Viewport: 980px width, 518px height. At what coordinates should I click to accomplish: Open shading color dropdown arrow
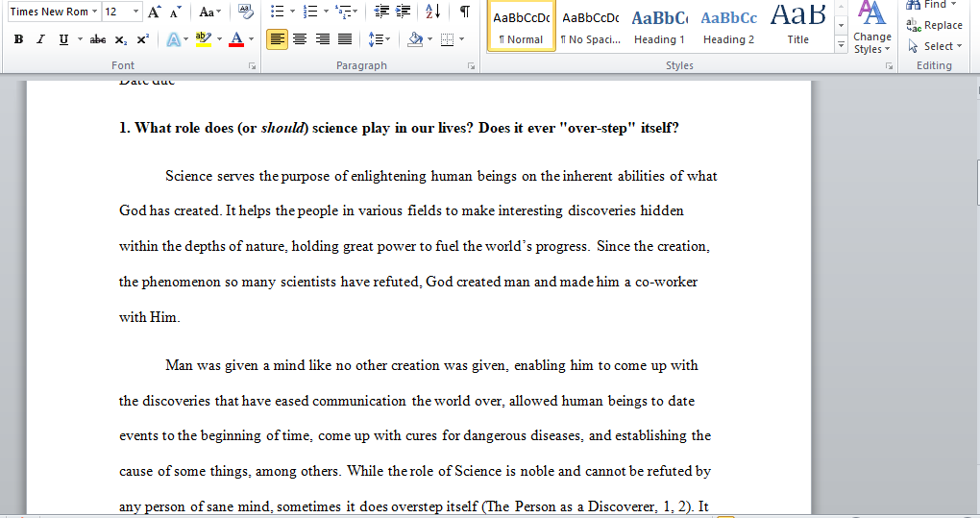coord(430,39)
